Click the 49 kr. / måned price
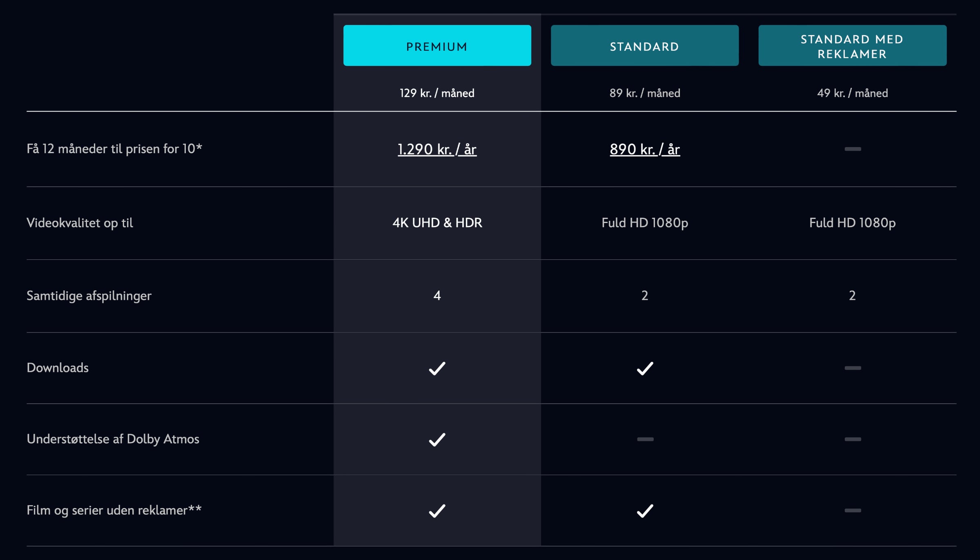This screenshot has width=980, height=560. click(x=852, y=93)
